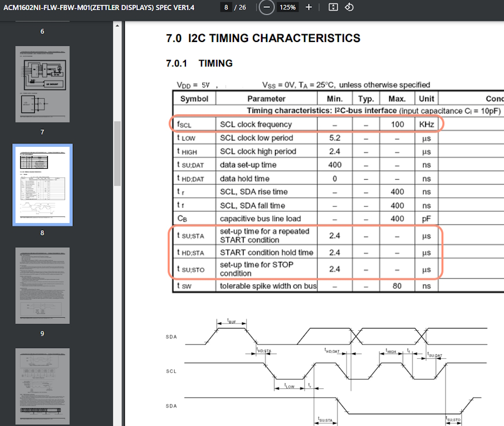Click the "Timing characteristics: I2C-bus interface" table subtitle
The width and height of the screenshot is (504, 426).
322,110
